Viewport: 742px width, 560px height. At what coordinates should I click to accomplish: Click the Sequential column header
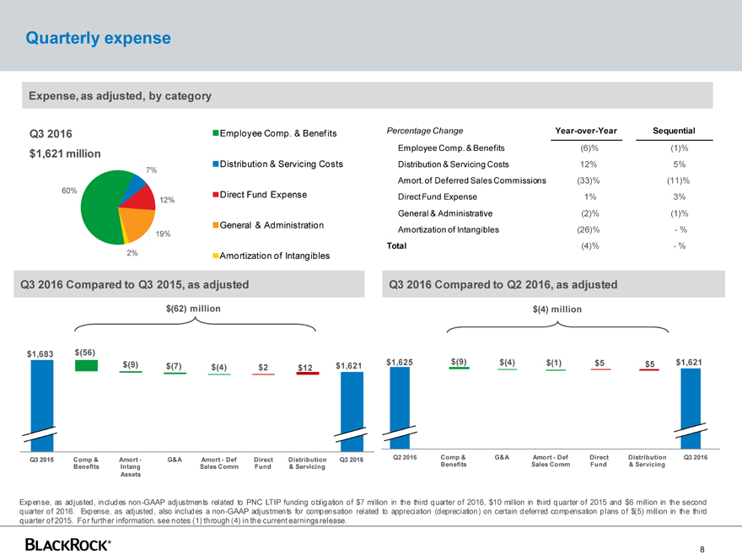click(674, 130)
